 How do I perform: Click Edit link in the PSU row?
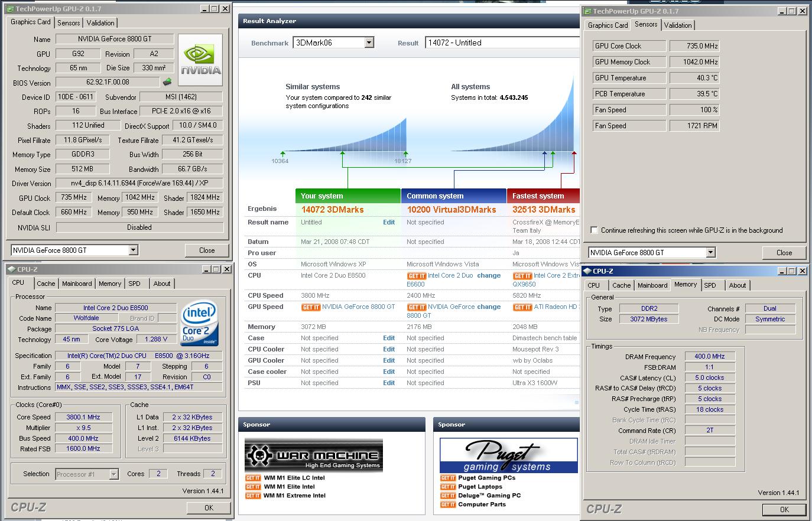click(389, 383)
